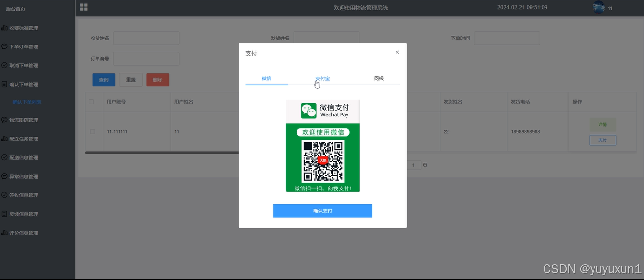
Task: Click the 操作 column header
Action: [x=577, y=102]
